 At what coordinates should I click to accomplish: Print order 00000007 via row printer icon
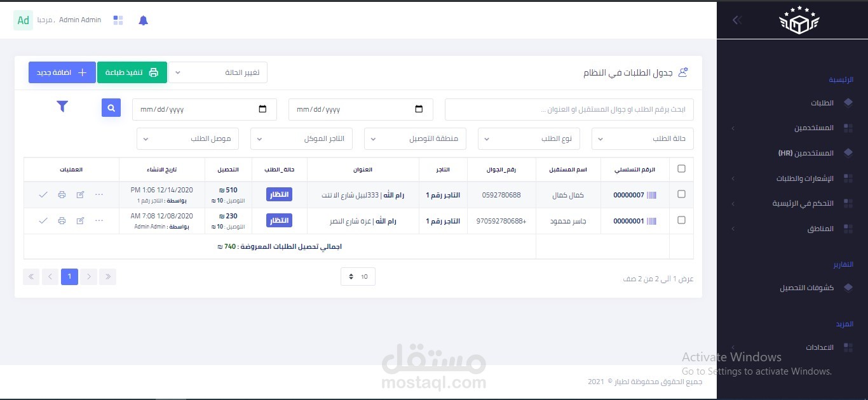62,194
